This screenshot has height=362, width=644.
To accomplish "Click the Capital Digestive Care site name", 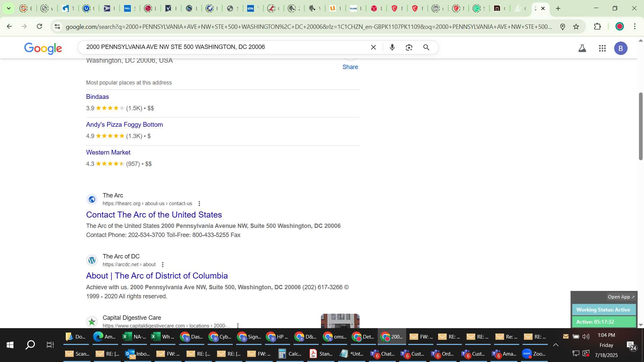I will click(132, 318).
